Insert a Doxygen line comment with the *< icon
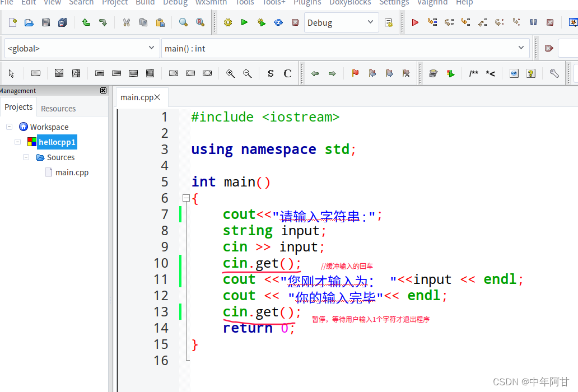Screen dimensions: 578x392 point(490,73)
